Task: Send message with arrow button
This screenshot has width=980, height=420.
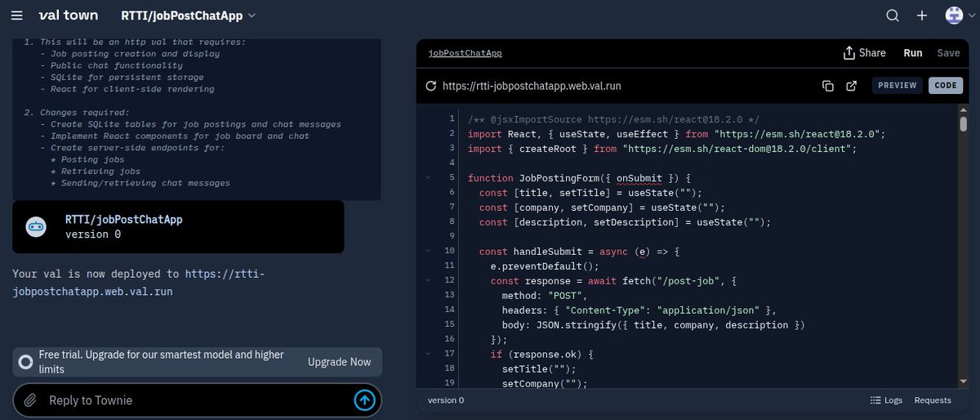Action: coord(364,400)
